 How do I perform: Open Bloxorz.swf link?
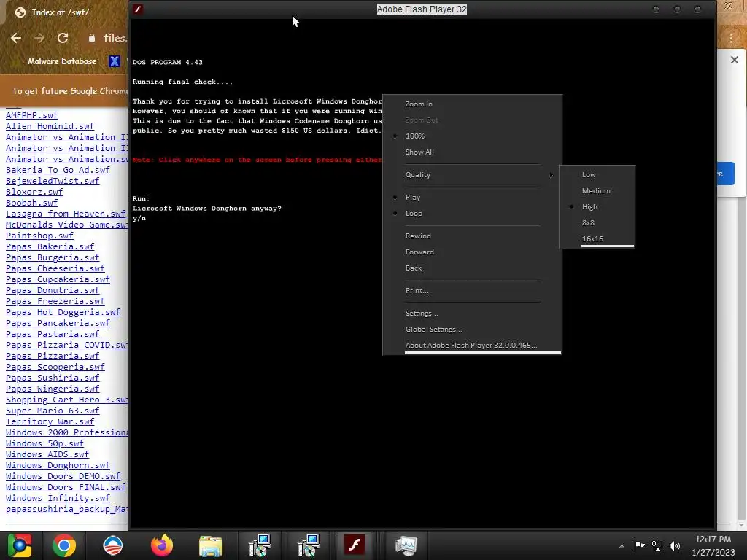34,192
